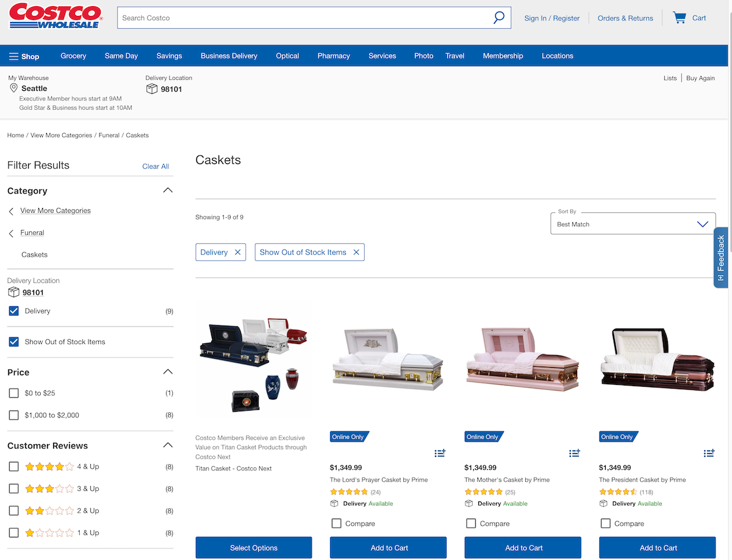Collapse the Customer Reviews filter section
732x560 pixels.
(x=168, y=445)
